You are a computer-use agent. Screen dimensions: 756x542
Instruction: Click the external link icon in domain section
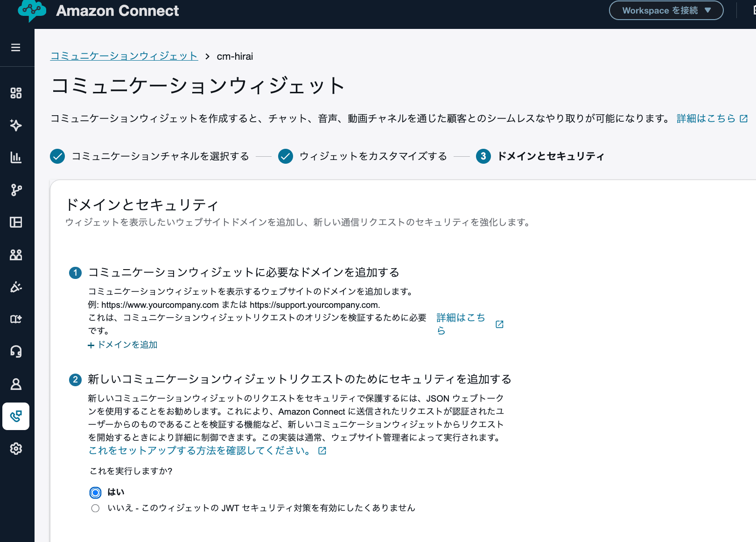click(x=499, y=324)
